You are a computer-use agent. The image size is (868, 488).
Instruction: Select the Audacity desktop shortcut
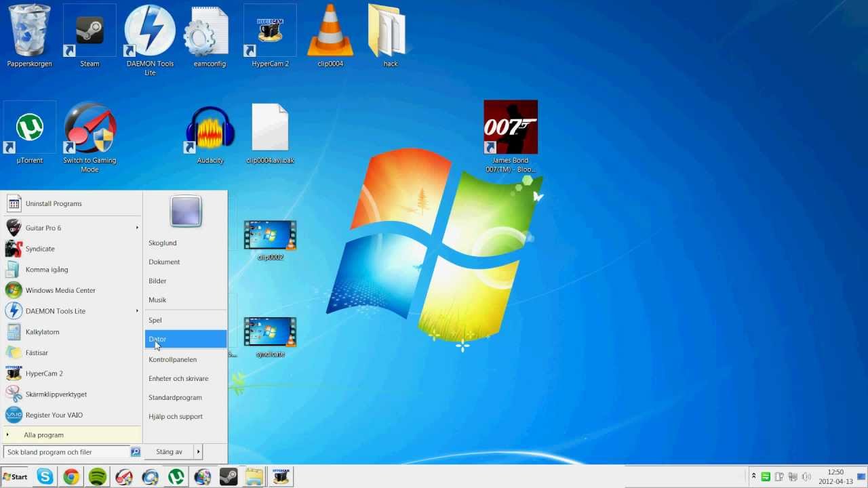point(210,133)
